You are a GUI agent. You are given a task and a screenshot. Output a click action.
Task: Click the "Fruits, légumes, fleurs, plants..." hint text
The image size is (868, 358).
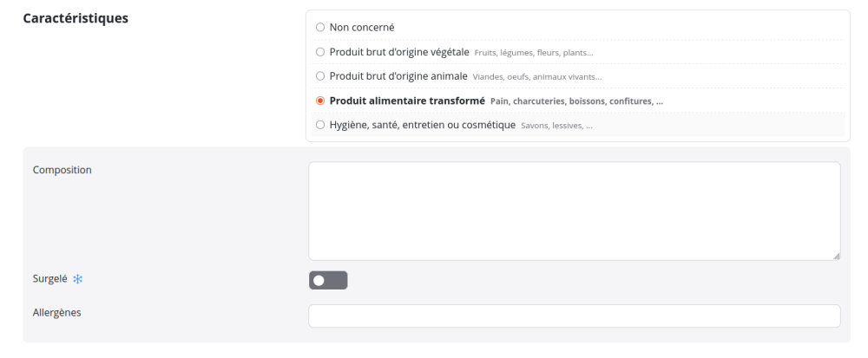point(534,53)
